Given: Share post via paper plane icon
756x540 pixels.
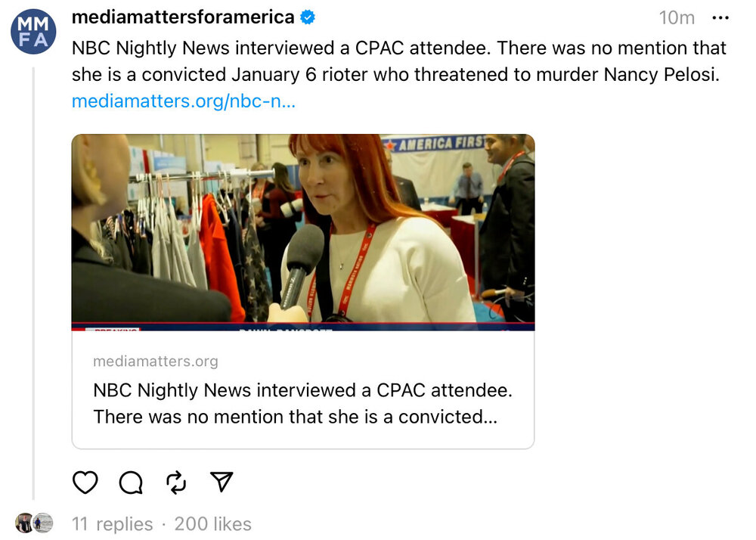Looking at the screenshot, I should pos(222,482).
